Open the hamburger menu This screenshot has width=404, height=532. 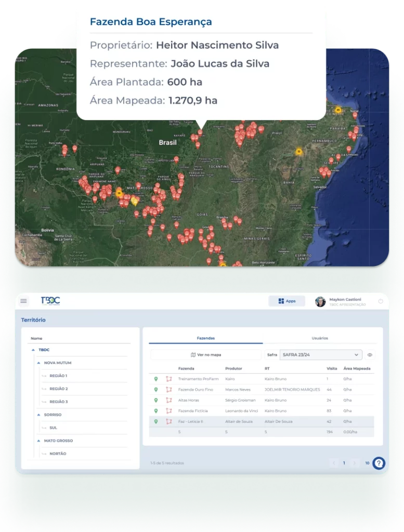[x=23, y=301]
